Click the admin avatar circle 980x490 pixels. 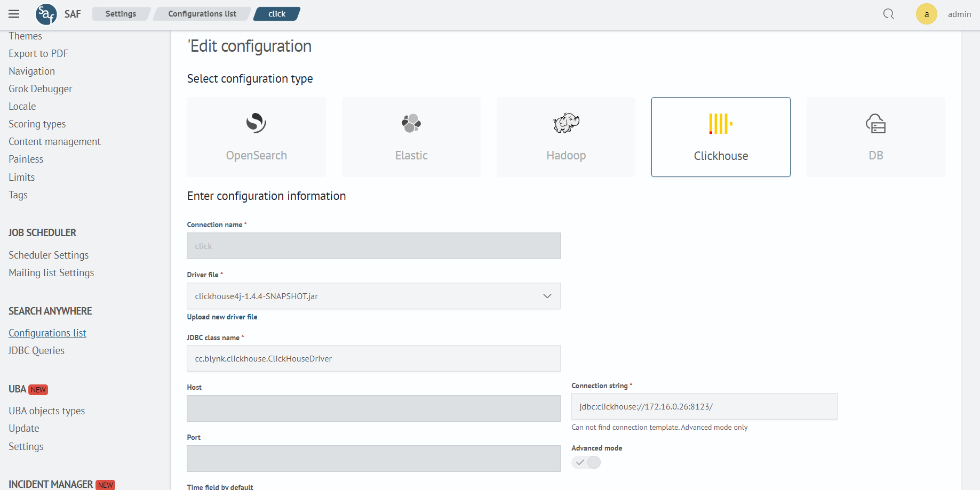[927, 14]
